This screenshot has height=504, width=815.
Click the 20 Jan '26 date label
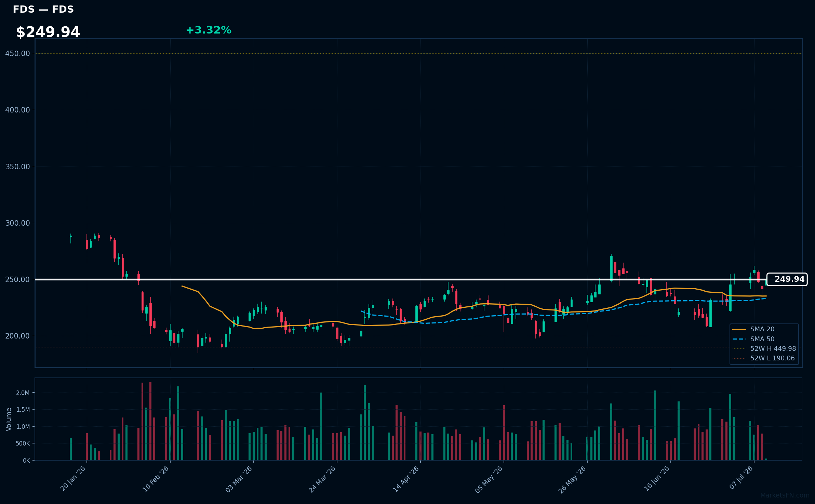point(73,479)
